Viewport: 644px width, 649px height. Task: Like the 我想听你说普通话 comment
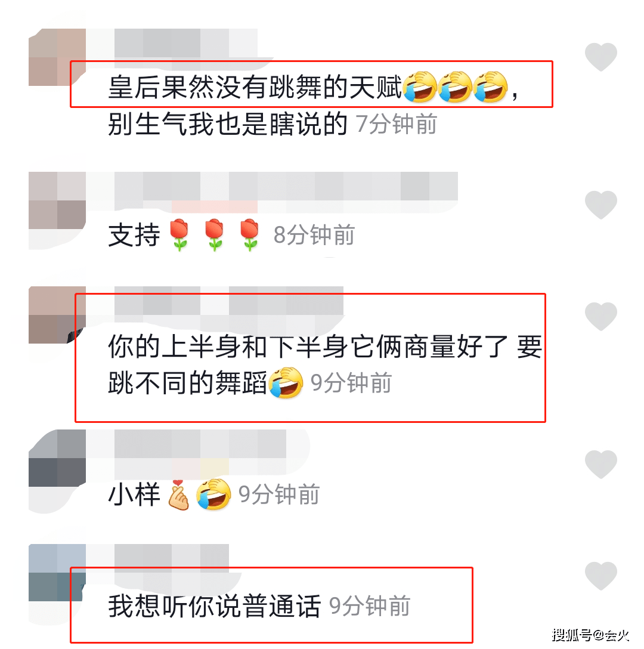pyautogui.click(x=600, y=576)
